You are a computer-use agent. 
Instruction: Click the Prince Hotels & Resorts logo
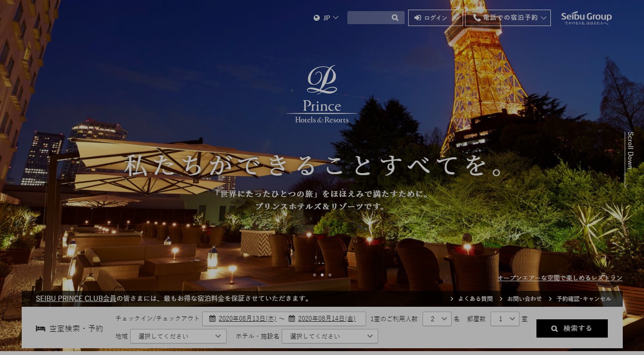(322, 95)
